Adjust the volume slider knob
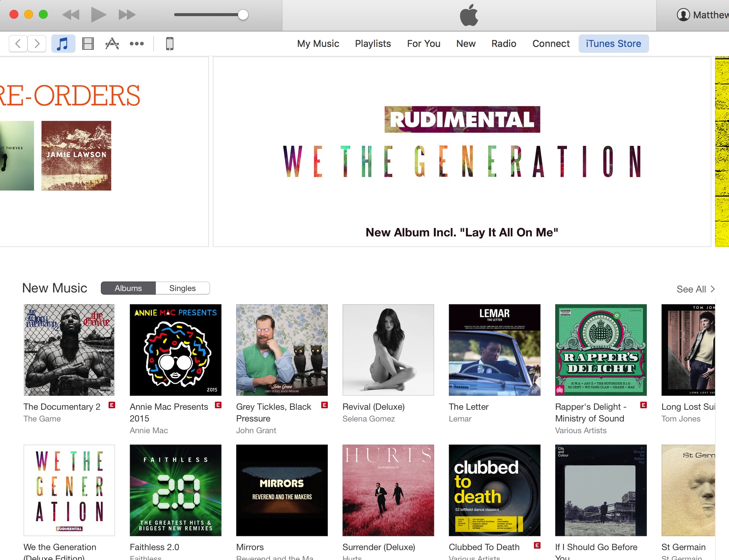The height and width of the screenshot is (560, 729). 243,15
